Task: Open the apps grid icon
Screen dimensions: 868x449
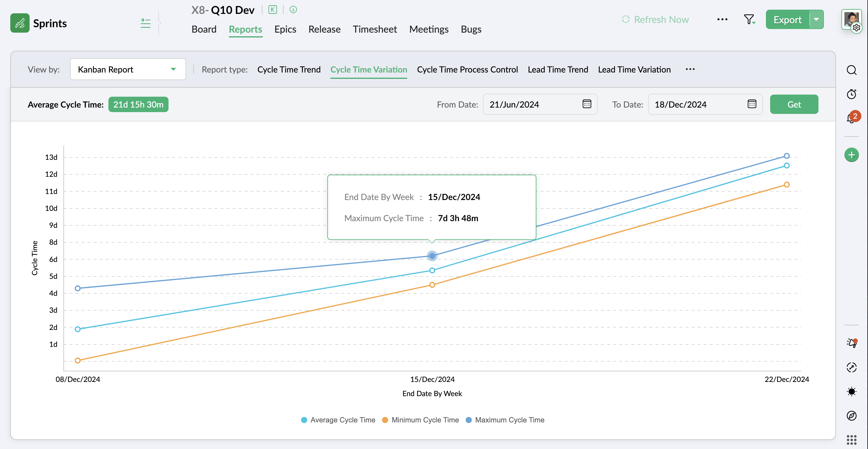Action: coord(851,440)
